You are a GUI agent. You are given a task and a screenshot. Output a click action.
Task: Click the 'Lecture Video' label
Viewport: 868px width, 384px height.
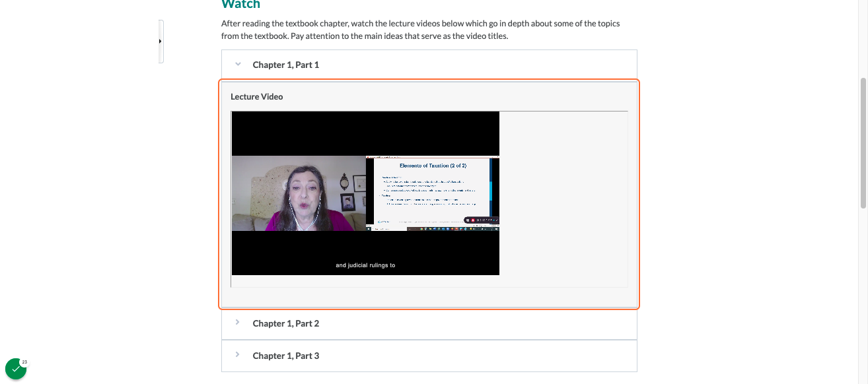(x=257, y=96)
